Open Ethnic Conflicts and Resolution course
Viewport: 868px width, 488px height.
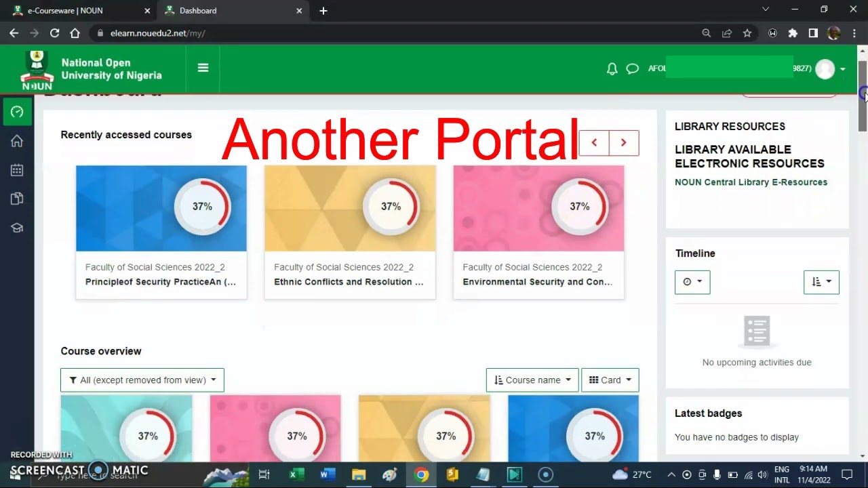349,282
